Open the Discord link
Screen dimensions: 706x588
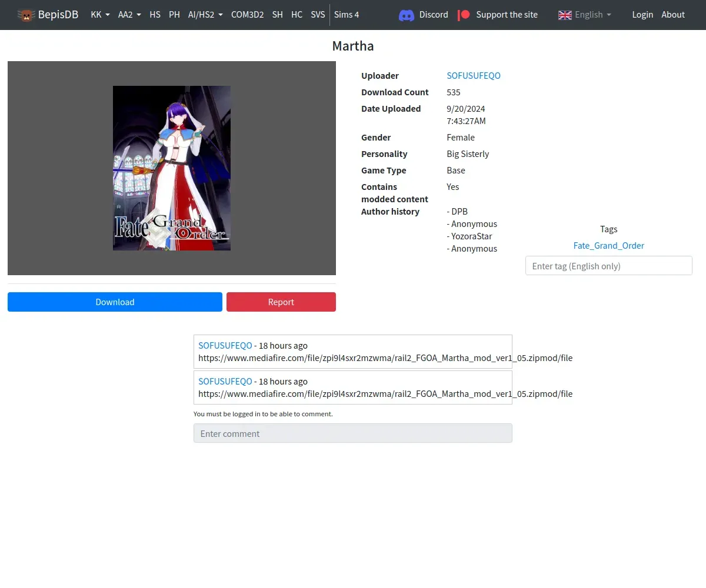click(x=434, y=15)
